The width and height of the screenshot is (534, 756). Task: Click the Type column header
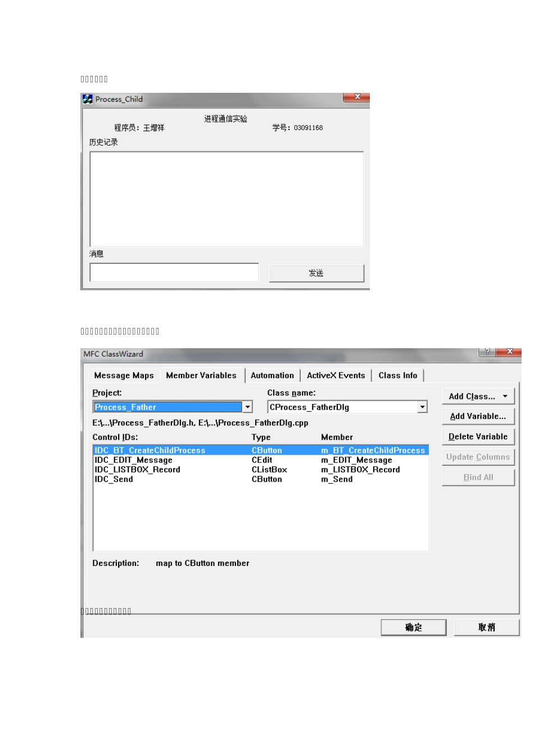[x=261, y=437]
